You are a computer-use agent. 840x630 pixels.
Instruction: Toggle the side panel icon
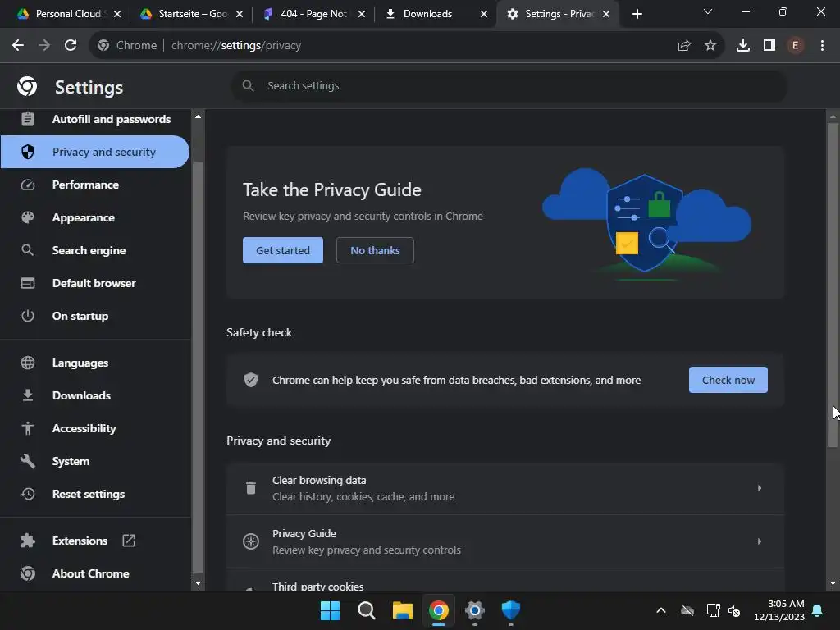[769, 46]
